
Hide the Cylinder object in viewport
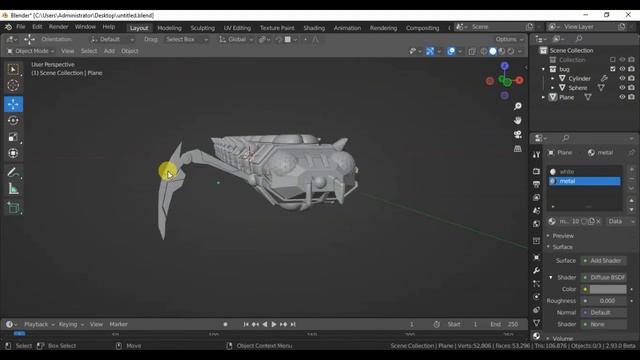(622, 78)
